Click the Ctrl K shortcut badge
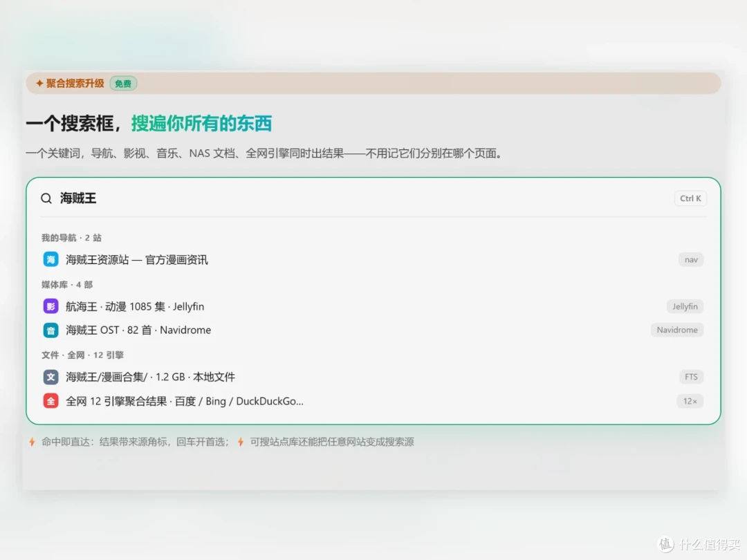 690,198
